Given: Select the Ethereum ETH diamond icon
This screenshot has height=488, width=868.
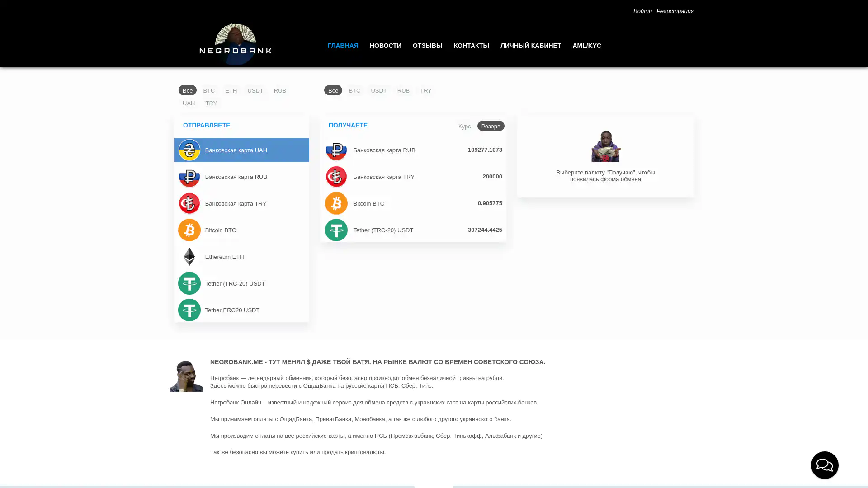Looking at the screenshot, I should (x=189, y=257).
